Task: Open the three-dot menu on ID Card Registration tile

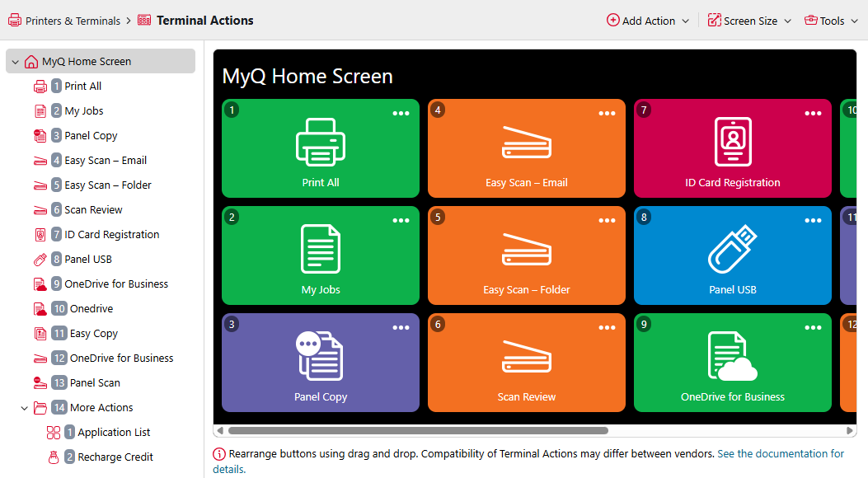Action: (813, 114)
